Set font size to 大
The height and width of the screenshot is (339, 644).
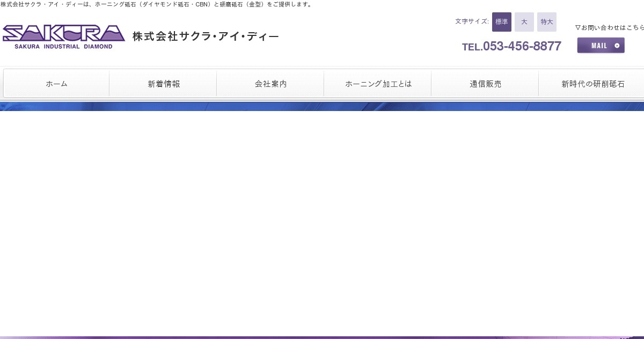[524, 22]
